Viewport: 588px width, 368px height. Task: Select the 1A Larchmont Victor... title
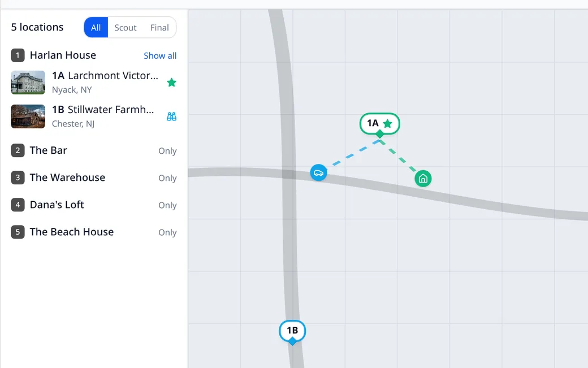[x=105, y=76]
